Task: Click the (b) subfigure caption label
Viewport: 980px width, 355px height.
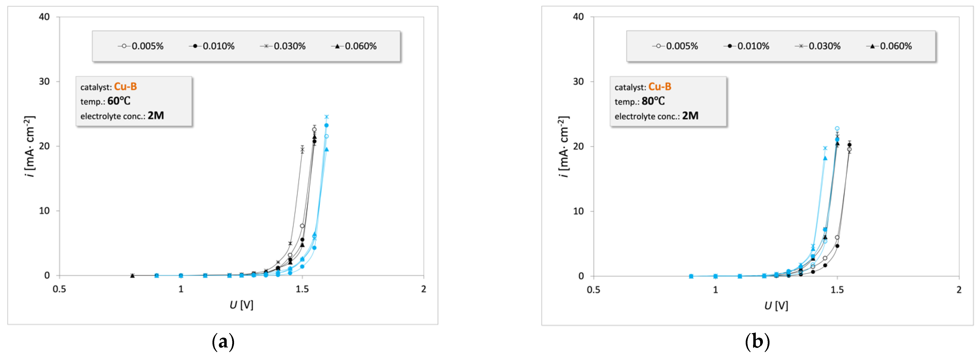Action: [x=757, y=341]
